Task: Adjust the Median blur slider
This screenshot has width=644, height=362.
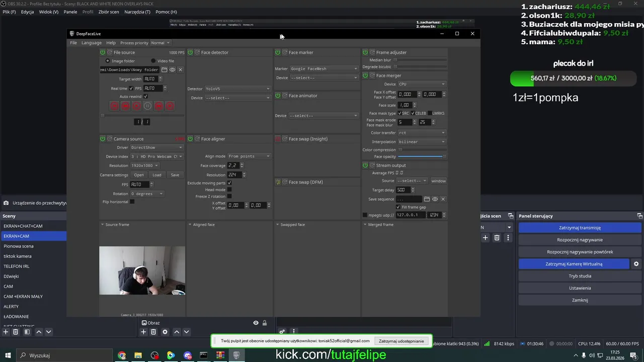Action: tap(421, 60)
